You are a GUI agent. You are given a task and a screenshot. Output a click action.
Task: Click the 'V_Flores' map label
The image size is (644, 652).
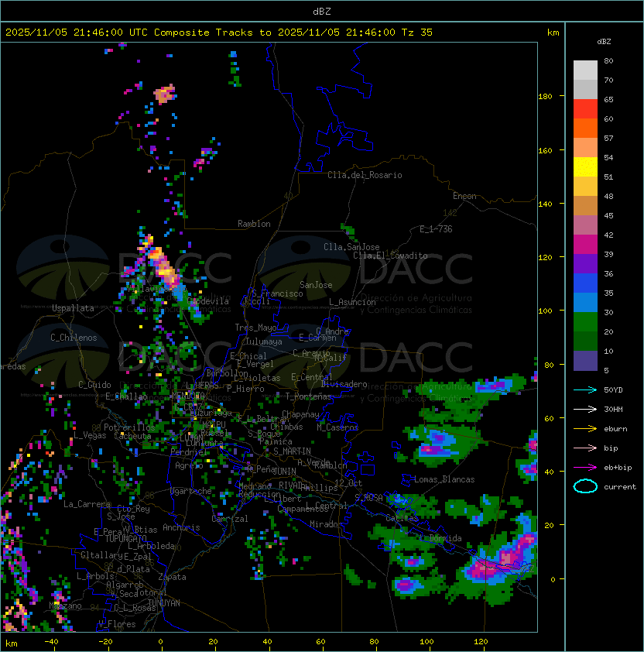pos(117,624)
